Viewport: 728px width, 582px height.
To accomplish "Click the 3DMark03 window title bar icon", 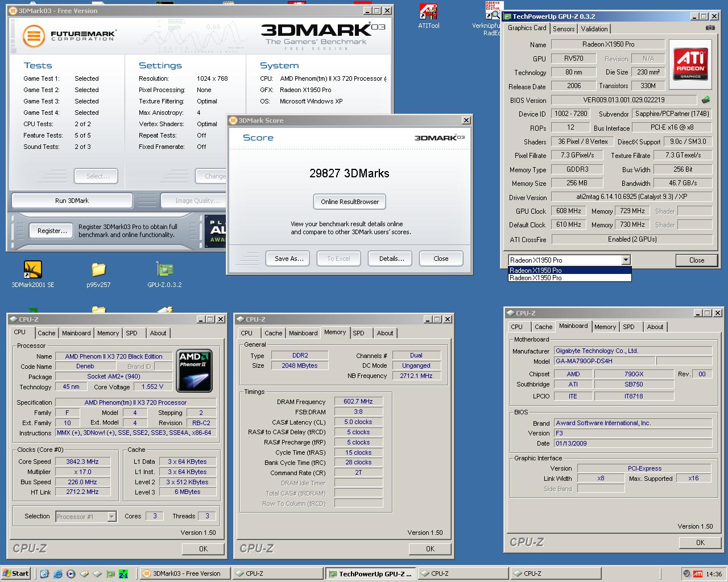I will click(x=14, y=10).
